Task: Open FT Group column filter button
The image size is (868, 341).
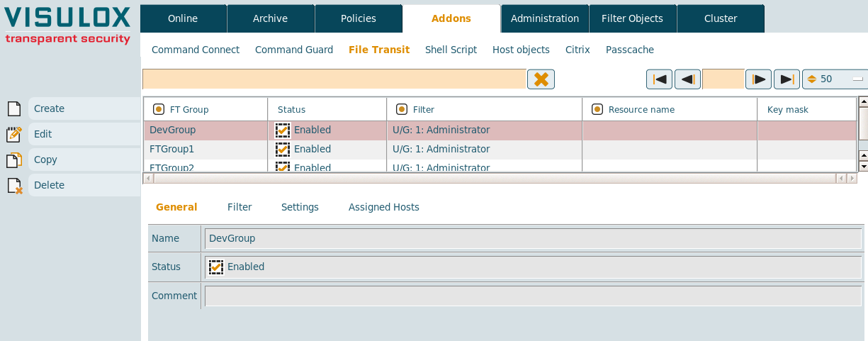Action: click(x=159, y=109)
